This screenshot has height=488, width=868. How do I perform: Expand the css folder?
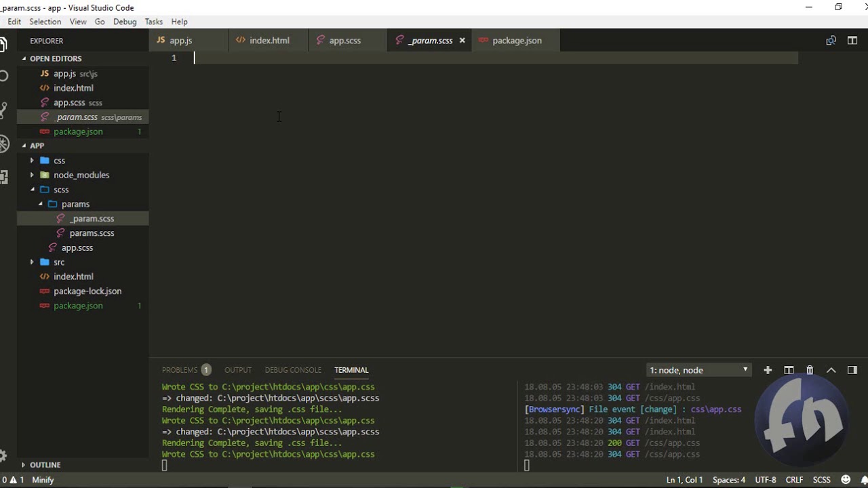[x=83, y=161]
